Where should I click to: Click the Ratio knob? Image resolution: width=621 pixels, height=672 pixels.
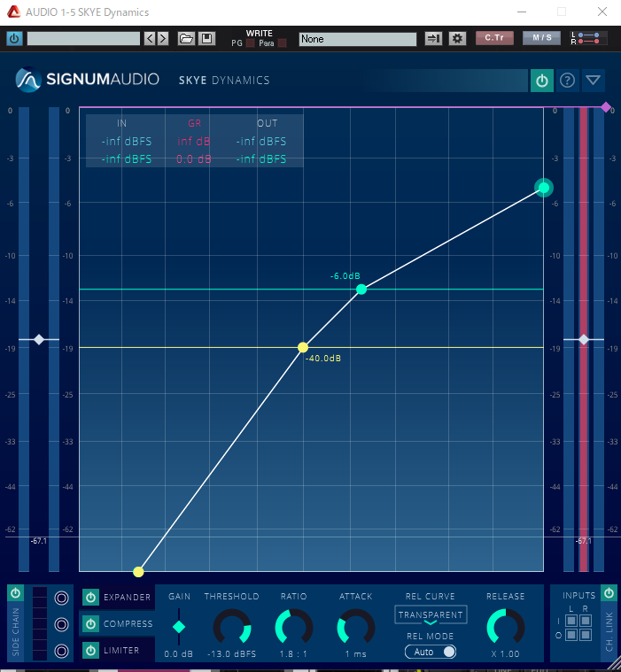(294, 627)
